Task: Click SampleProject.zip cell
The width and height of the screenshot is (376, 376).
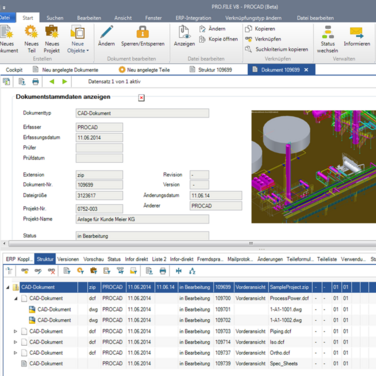Action: click(x=289, y=287)
